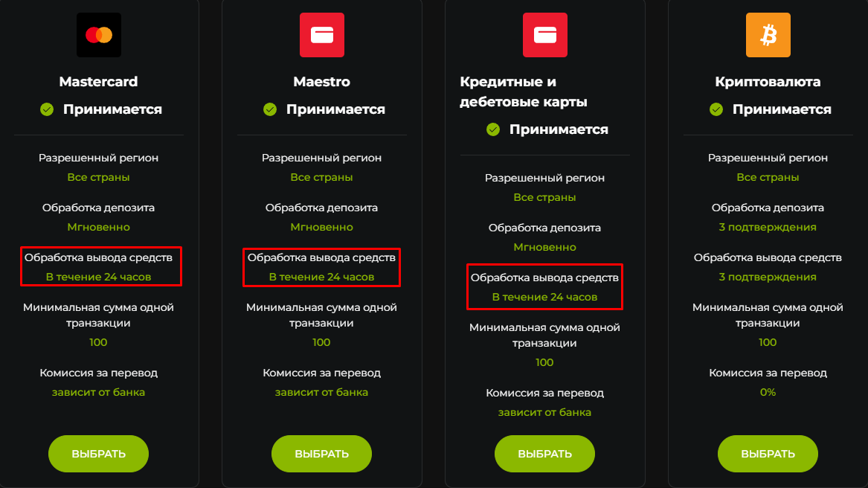This screenshot has height=488, width=868.
Task: Click Mastercard's highlighted 'В течение 24 часов' text
Action: pyautogui.click(x=98, y=277)
